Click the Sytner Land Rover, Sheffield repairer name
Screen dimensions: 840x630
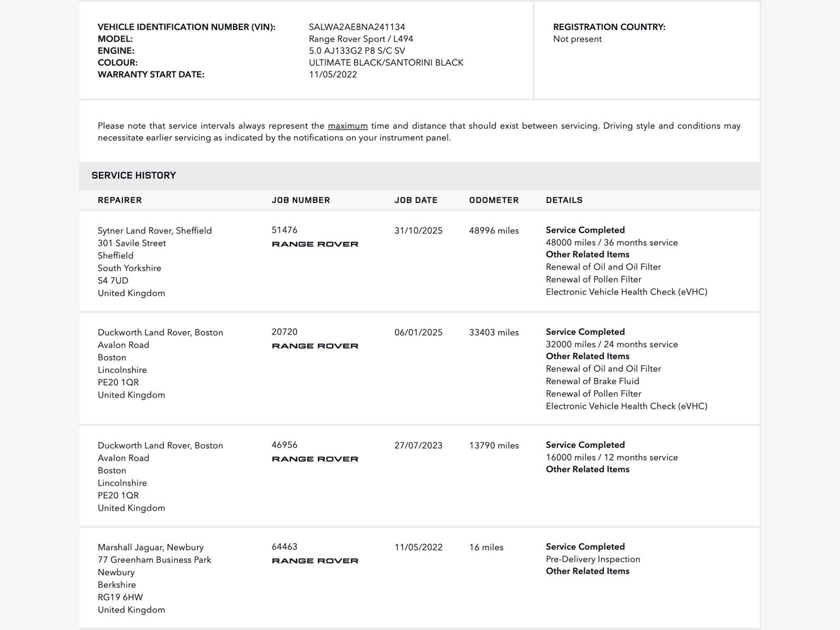pos(155,231)
